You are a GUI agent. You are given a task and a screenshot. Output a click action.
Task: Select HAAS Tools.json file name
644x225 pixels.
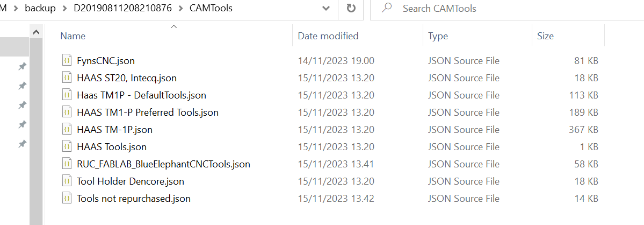tap(111, 147)
